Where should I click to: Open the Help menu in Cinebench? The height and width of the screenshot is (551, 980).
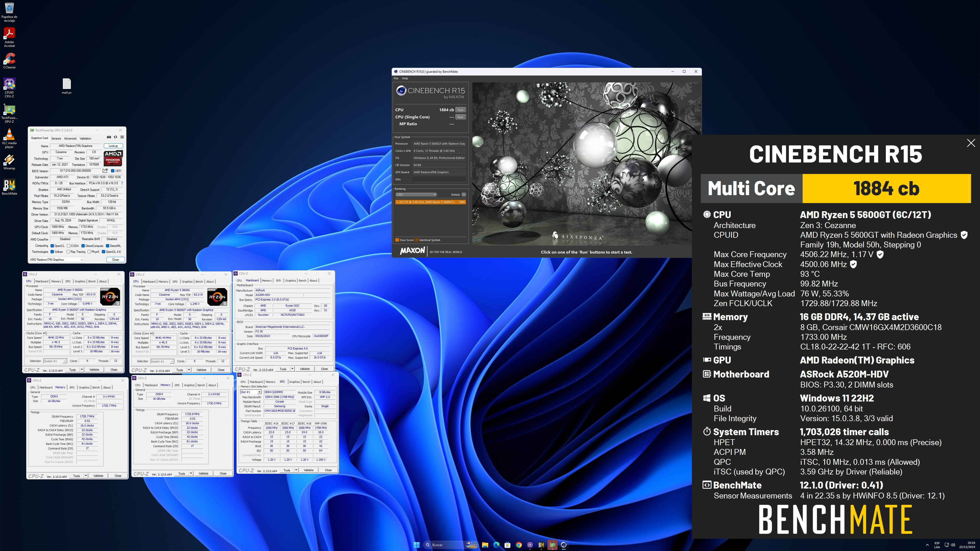[x=405, y=78]
